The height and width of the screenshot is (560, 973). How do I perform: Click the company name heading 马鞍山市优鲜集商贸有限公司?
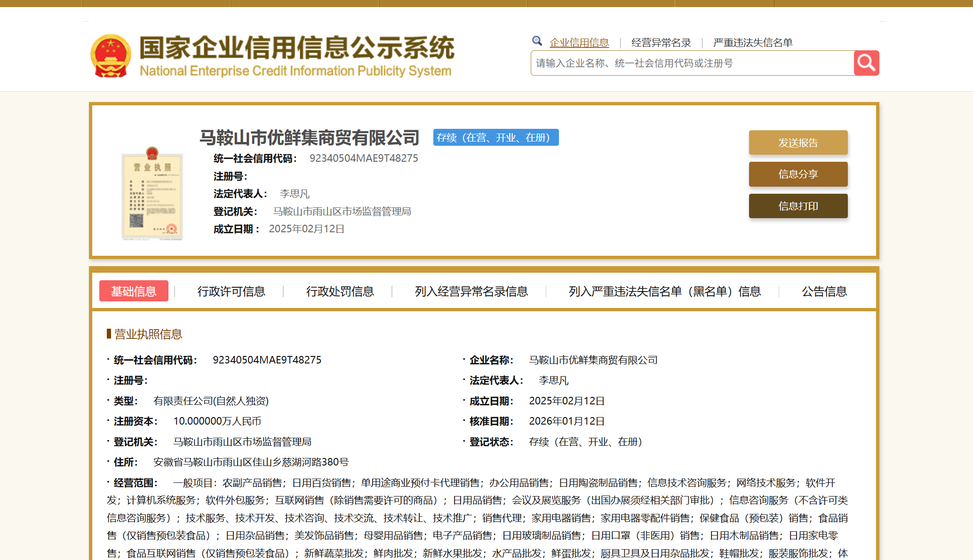[309, 138]
